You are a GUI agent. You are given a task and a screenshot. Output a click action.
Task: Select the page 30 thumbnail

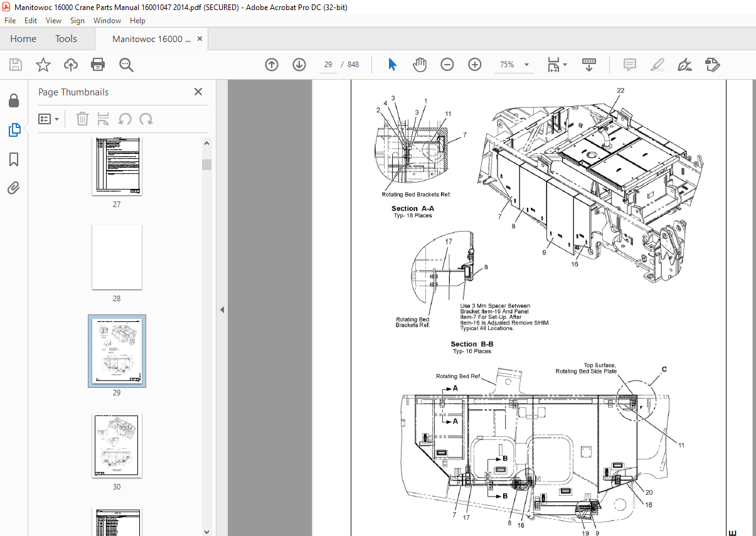pos(117,445)
